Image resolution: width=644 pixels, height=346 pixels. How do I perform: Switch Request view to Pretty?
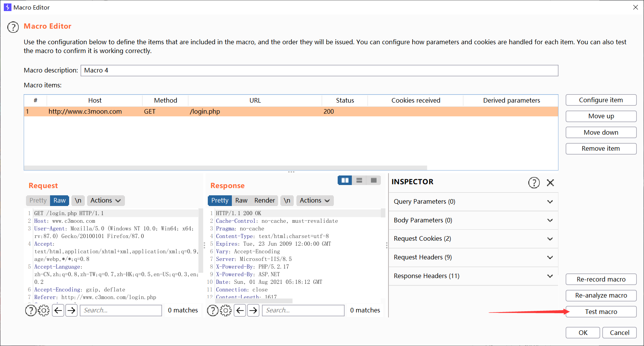tap(38, 201)
